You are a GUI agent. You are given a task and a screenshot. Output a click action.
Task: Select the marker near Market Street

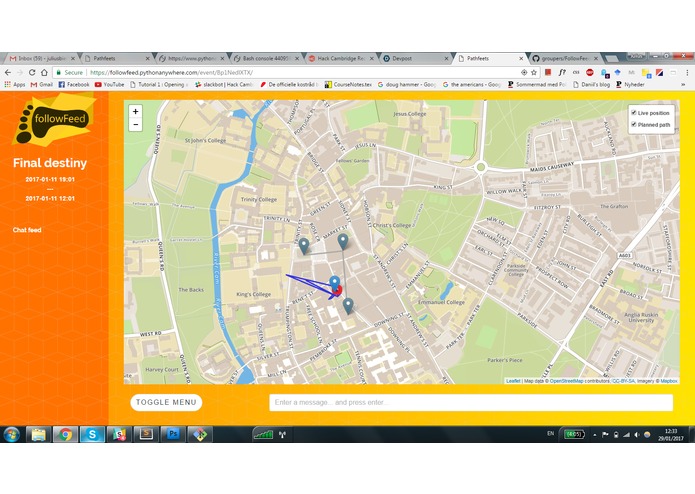(x=343, y=242)
